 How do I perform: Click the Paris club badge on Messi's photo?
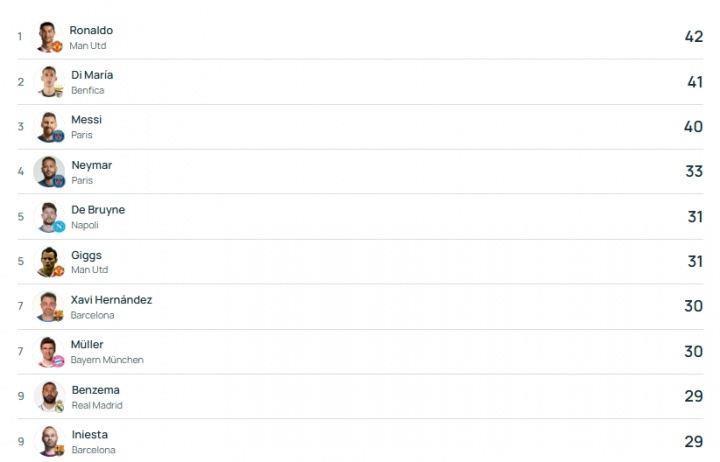pos(58,136)
